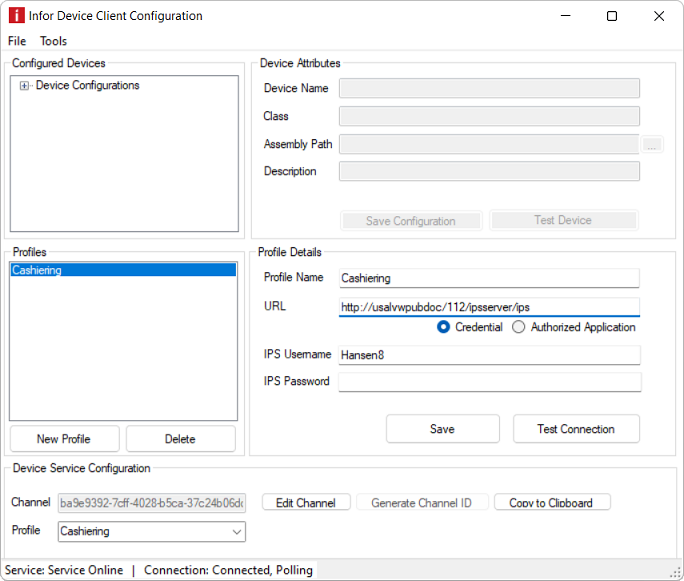Open the Tools menu
The image size is (684, 581).
54,41
